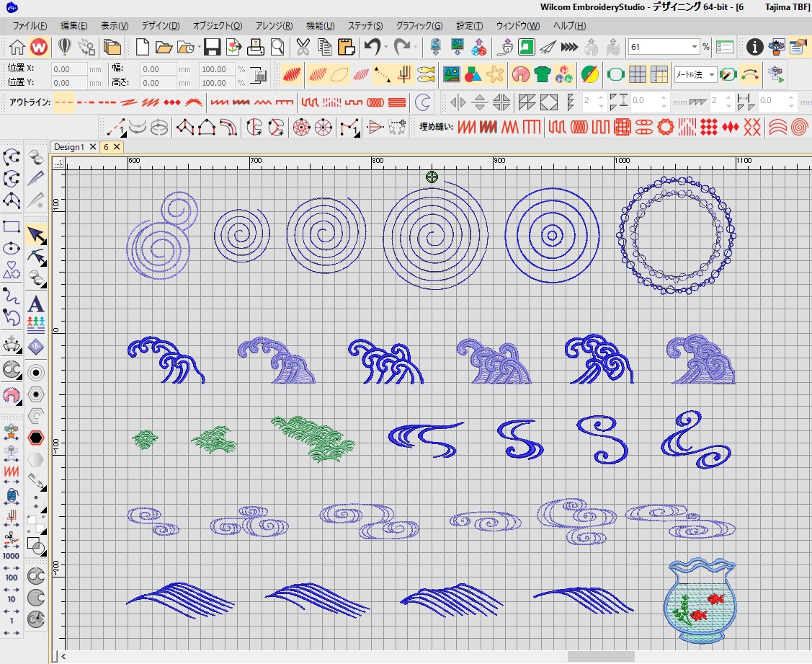
Task: Toggle the rulers and guides icon
Action: click(659, 75)
